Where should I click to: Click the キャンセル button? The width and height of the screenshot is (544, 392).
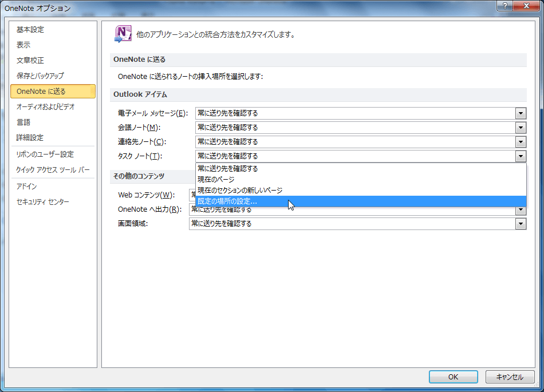tap(510, 377)
